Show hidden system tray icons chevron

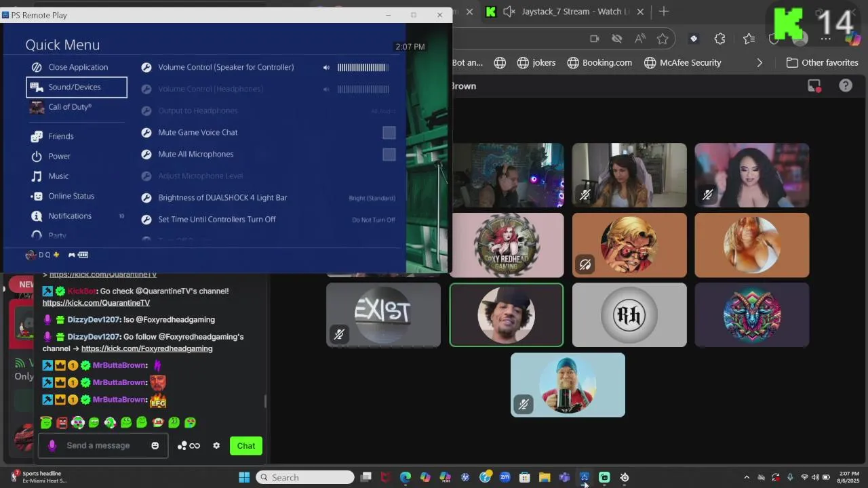tap(747, 477)
